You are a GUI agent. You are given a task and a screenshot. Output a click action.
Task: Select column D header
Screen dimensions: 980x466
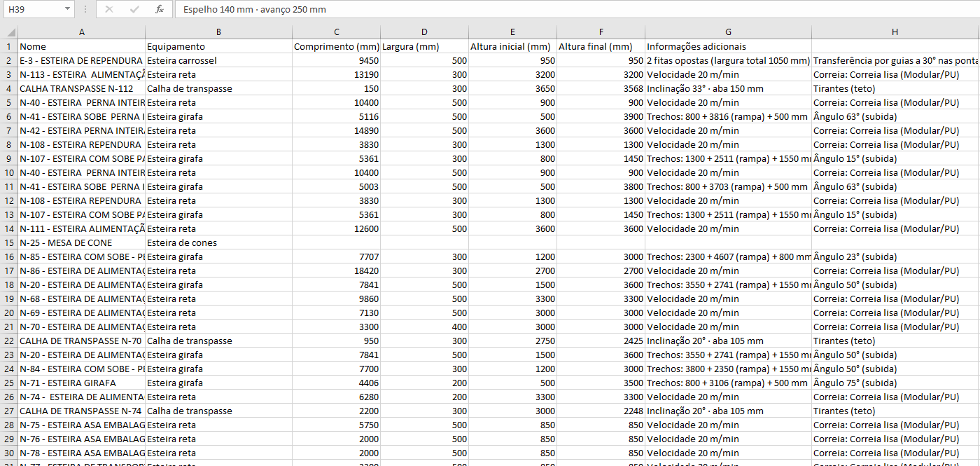pyautogui.click(x=424, y=32)
